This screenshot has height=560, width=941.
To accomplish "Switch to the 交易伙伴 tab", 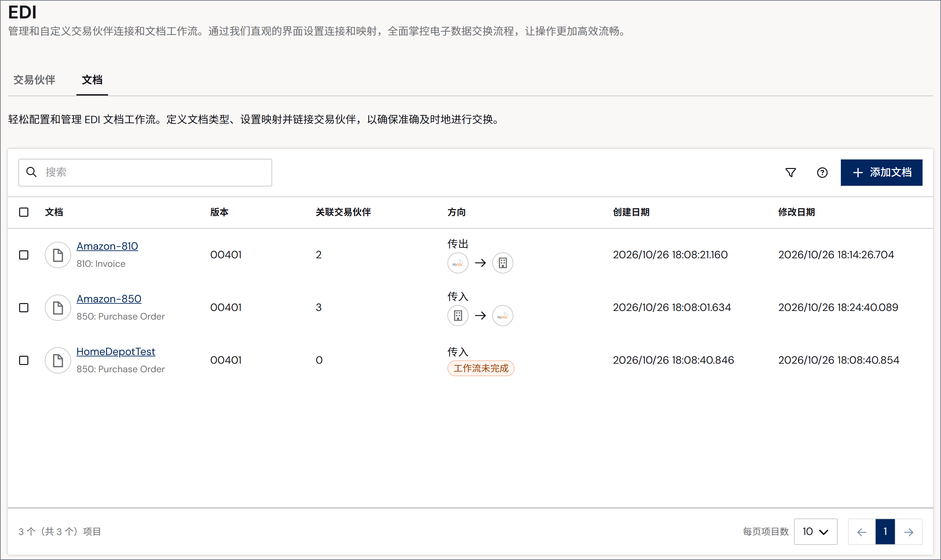I will pos(34,80).
